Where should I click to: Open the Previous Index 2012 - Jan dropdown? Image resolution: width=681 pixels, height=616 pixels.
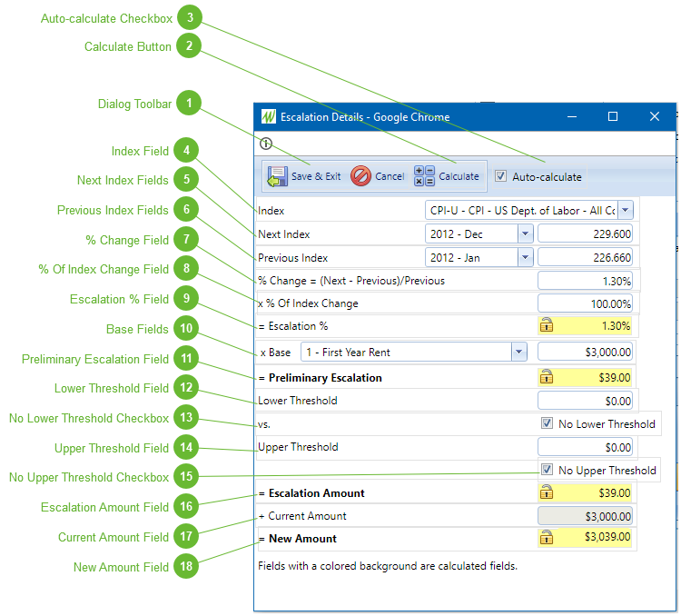[525, 258]
